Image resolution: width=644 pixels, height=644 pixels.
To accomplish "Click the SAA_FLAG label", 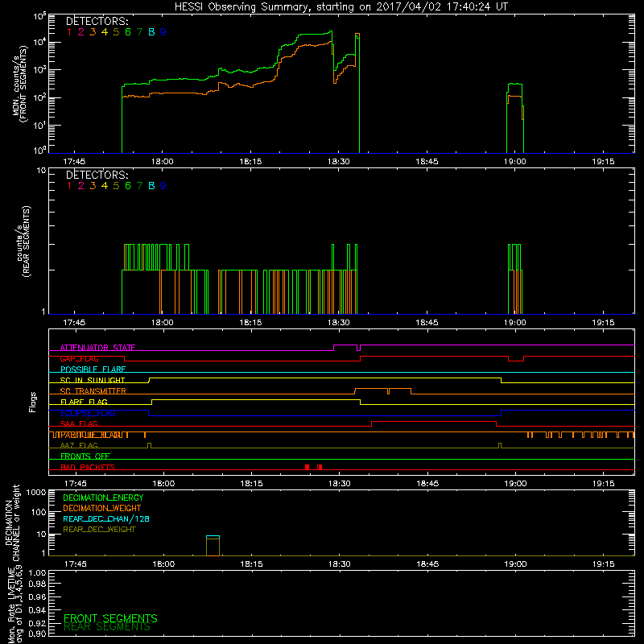I will tap(79, 423).
